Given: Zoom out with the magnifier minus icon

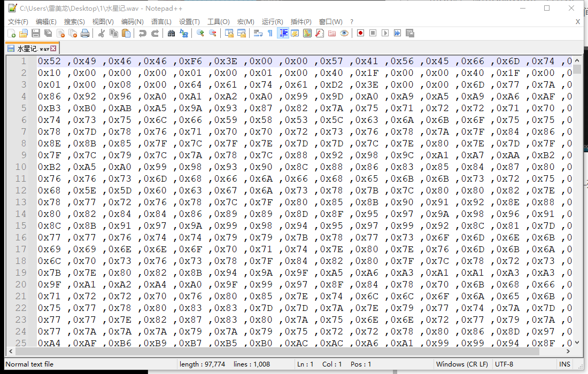Looking at the screenshot, I should click(x=213, y=33).
